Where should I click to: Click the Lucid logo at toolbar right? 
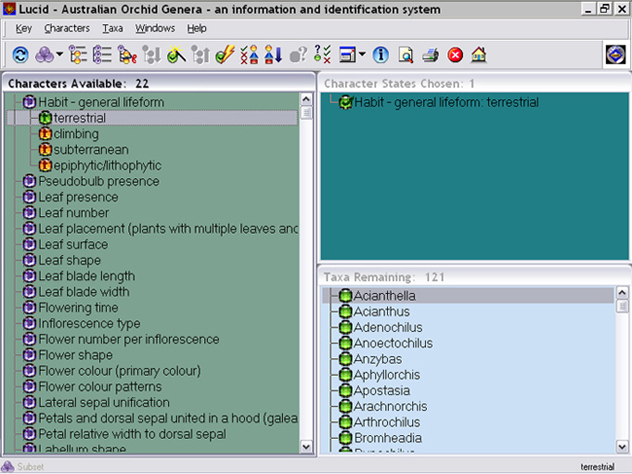[x=615, y=54]
